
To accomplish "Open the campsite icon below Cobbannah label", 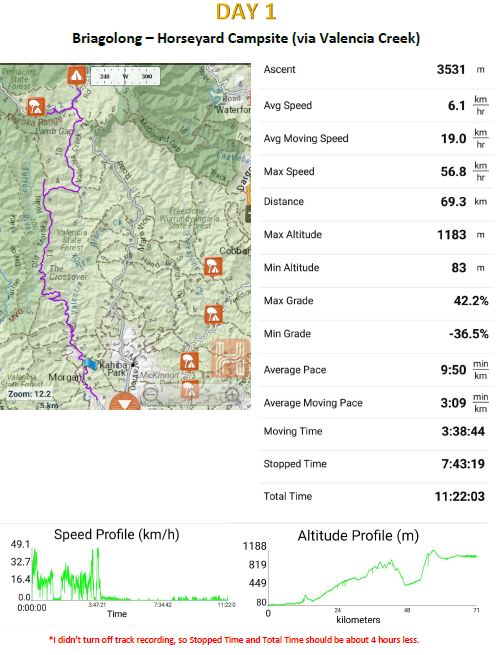I will 213,266.
